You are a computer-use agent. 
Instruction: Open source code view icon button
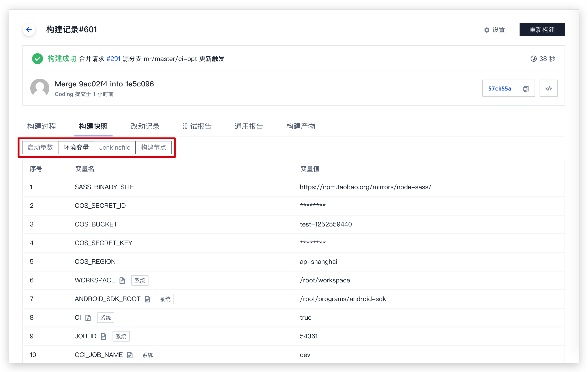[548, 88]
